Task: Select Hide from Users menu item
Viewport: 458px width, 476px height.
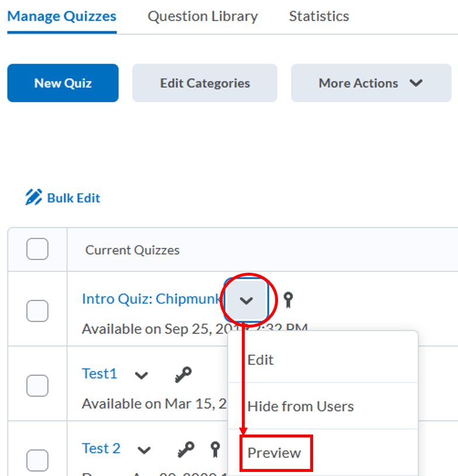Action: 300,406
